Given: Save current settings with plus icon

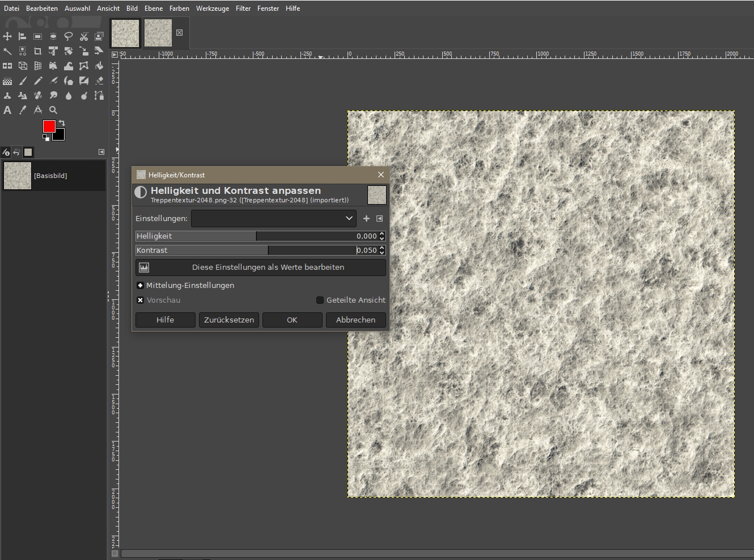Looking at the screenshot, I should [x=366, y=218].
